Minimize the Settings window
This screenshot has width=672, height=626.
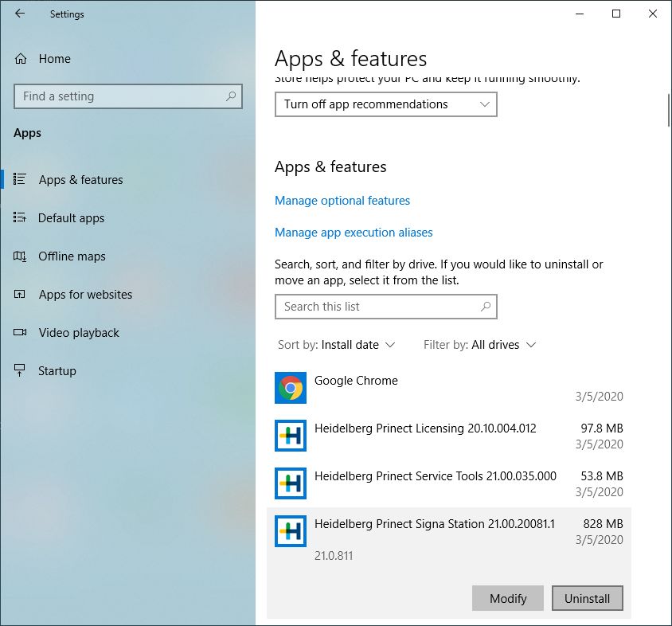point(580,14)
